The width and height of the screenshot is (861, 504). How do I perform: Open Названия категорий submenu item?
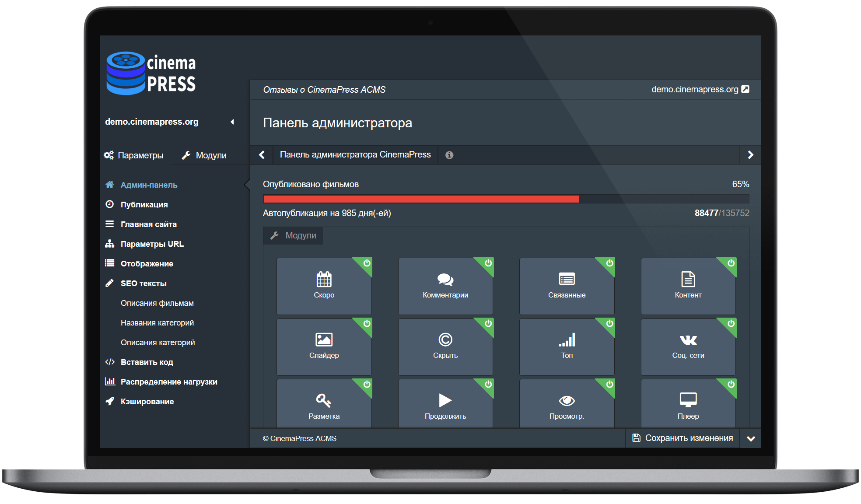click(157, 323)
